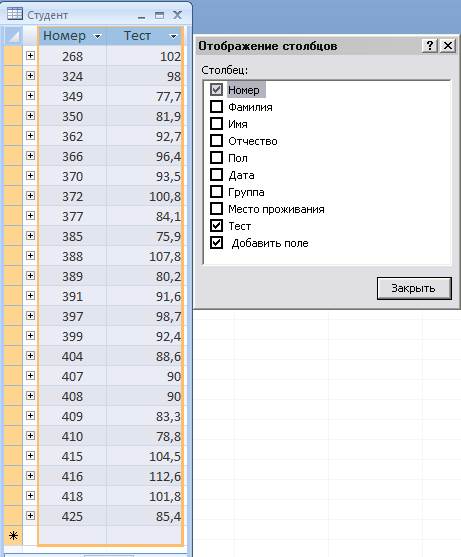
Task: Check the Имя column checkbox
Action: pyautogui.click(x=216, y=124)
